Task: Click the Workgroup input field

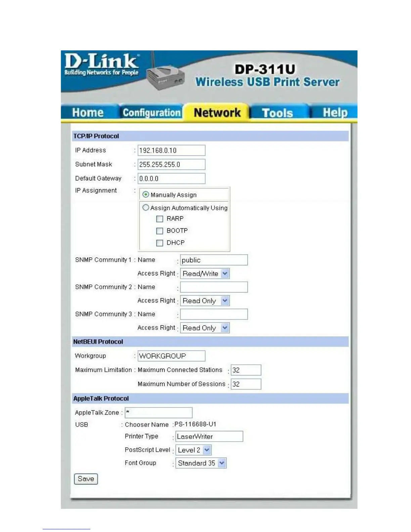Action: pyautogui.click(x=171, y=356)
